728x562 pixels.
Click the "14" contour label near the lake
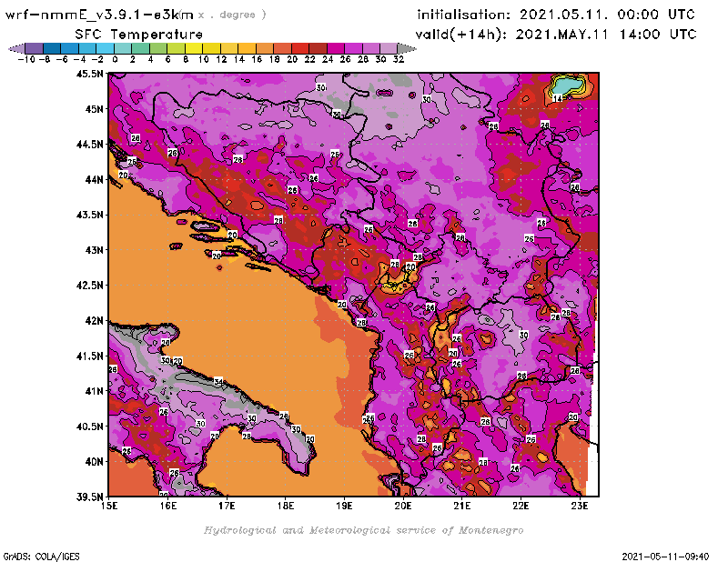click(x=558, y=98)
